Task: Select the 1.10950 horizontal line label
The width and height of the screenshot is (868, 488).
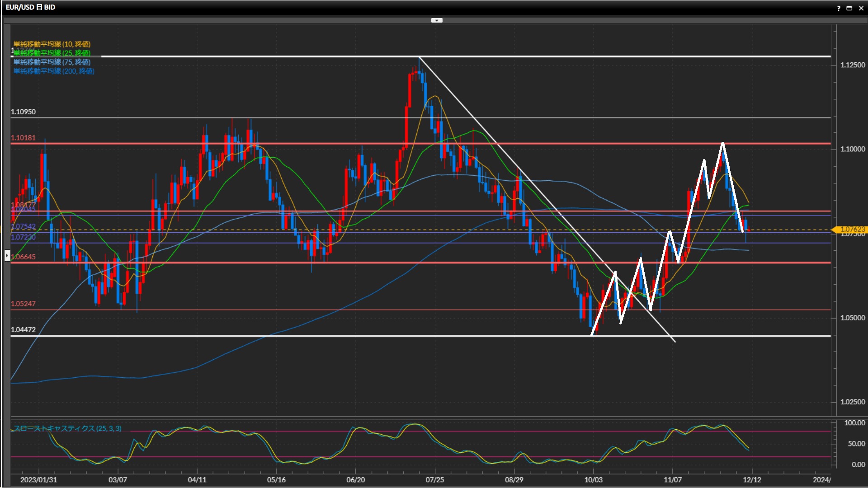Action: pyautogui.click(x=23, y=112)
